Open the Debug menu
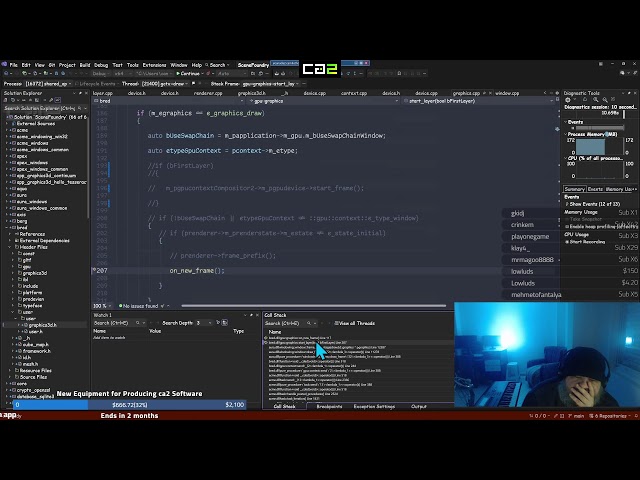This screenshot has width=640, height=480. pos(101,65)
